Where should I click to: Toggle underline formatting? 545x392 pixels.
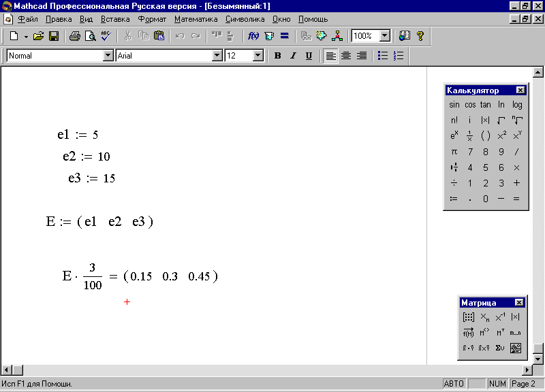309,56
